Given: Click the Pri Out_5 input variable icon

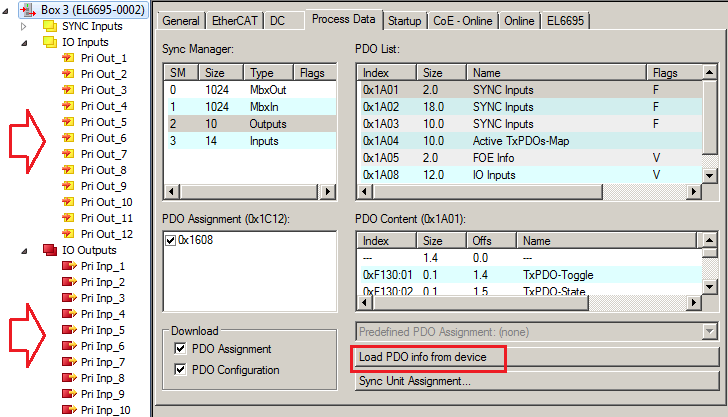Looking at the screenshot, I should [x=68, y=122].
